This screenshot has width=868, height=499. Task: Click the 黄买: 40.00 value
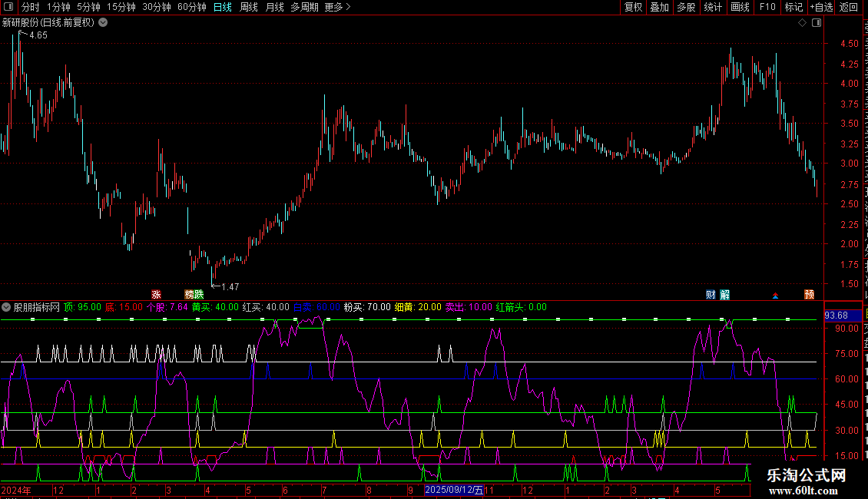pos(215,307)
